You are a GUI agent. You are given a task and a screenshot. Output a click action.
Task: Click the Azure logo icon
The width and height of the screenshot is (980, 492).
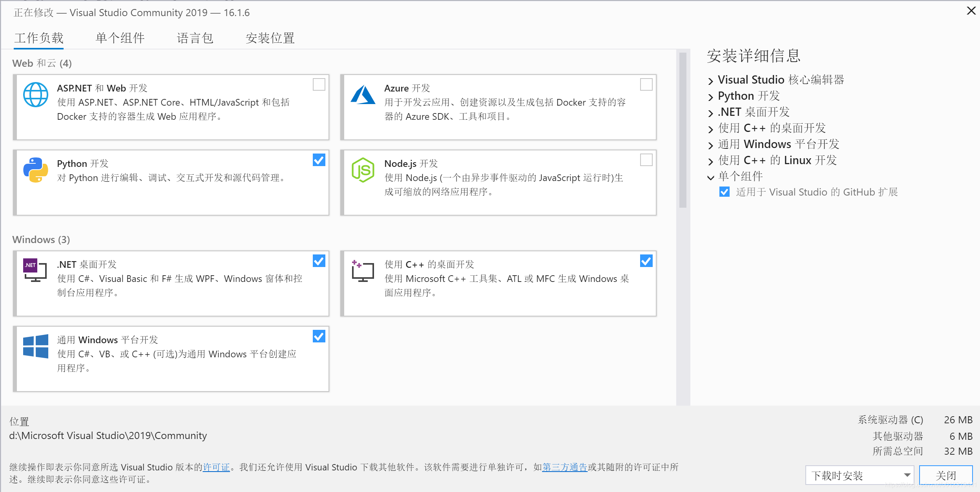point(363,95)
